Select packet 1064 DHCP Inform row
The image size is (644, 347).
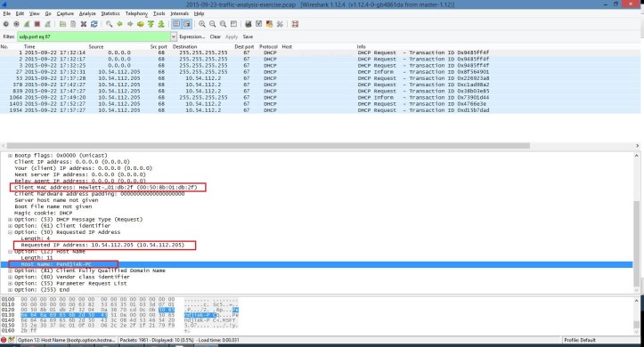coord(321,98)
